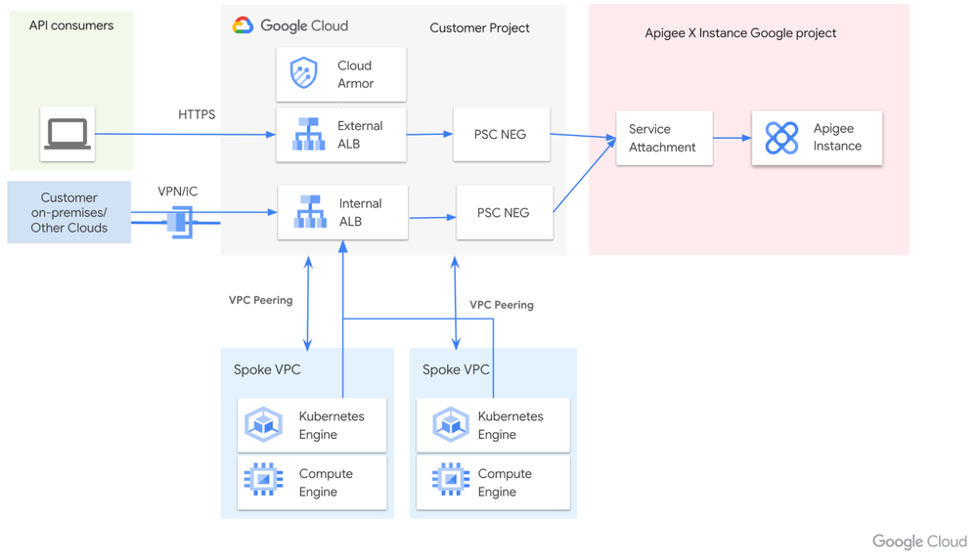Click Customer on-premises/Other Clouds box
The height and width of the screenshot is (560, 977).
[x=69, y=212]
